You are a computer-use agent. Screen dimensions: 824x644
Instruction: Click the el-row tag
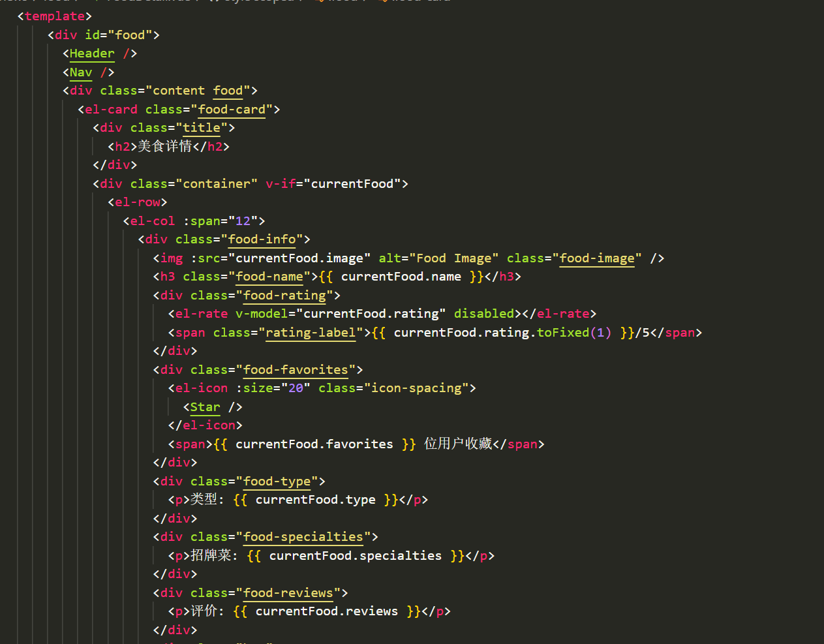(x=138, y=202)
